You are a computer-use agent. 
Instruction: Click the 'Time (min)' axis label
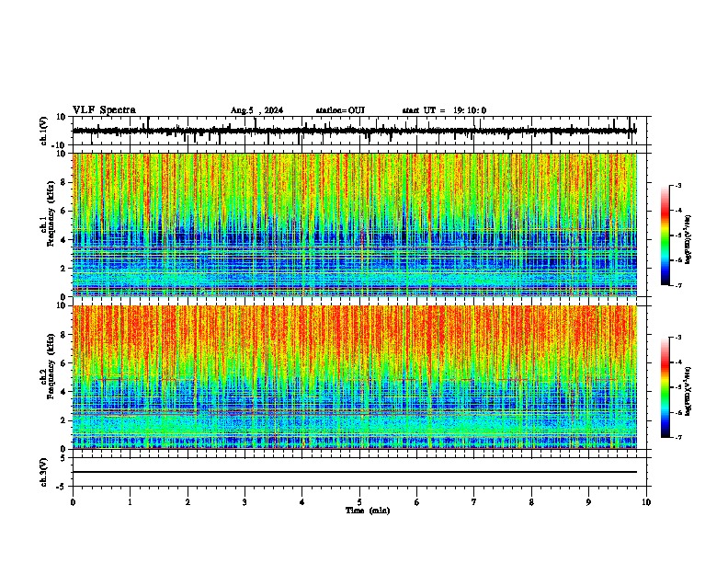pos(368,511)
